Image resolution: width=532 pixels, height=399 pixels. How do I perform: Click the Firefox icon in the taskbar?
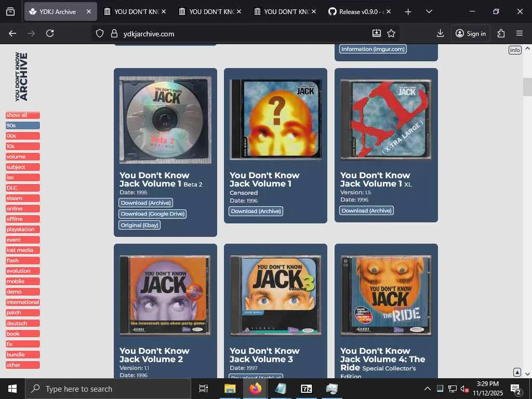coord(256,389)
